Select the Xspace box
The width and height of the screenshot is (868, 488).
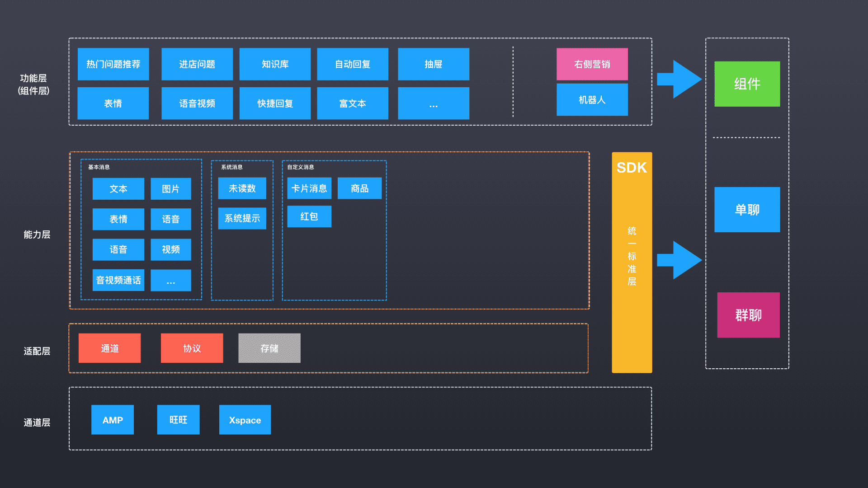245,420
